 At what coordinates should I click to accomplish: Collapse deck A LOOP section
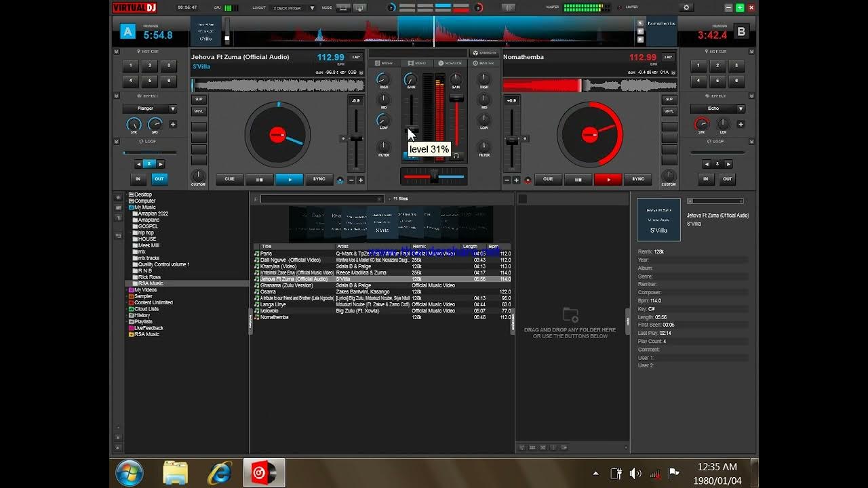coord(117,142)
